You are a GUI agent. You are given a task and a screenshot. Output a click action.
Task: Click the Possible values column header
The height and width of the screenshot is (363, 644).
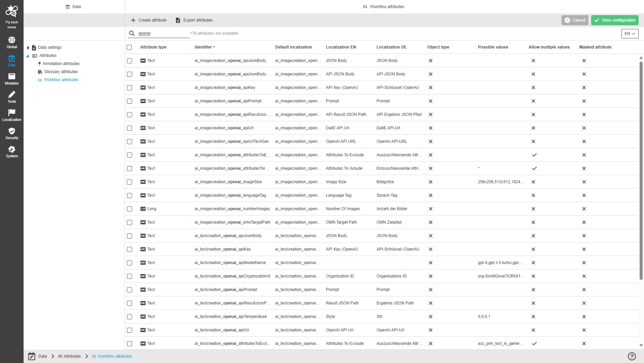point(493,47)
